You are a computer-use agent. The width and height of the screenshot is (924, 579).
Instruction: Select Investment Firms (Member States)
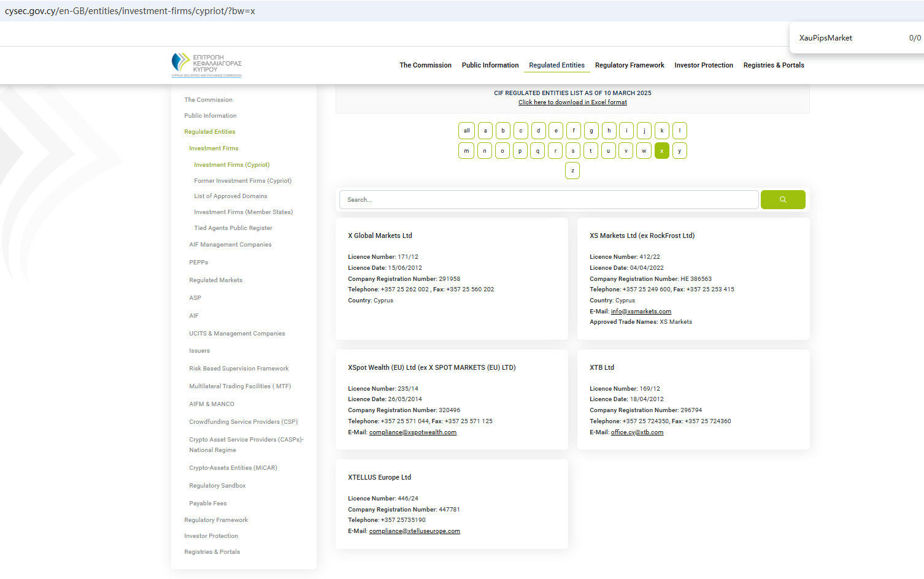[x=244, y=212]
